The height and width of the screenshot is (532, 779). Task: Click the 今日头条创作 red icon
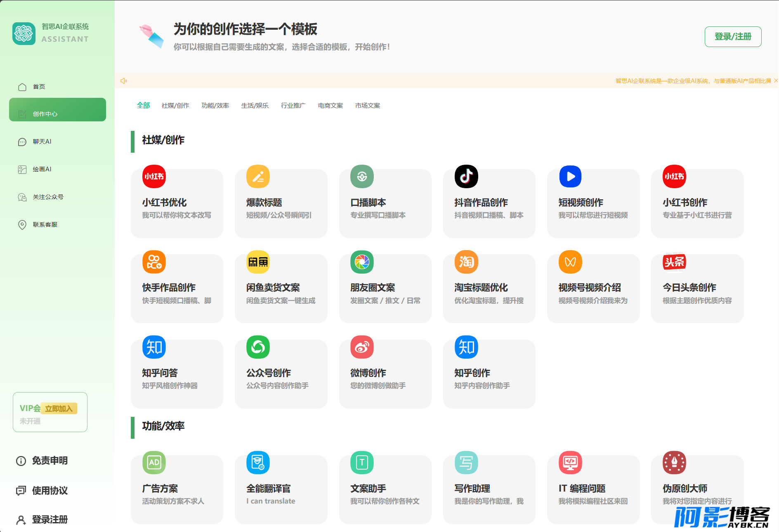coord(674,262)
